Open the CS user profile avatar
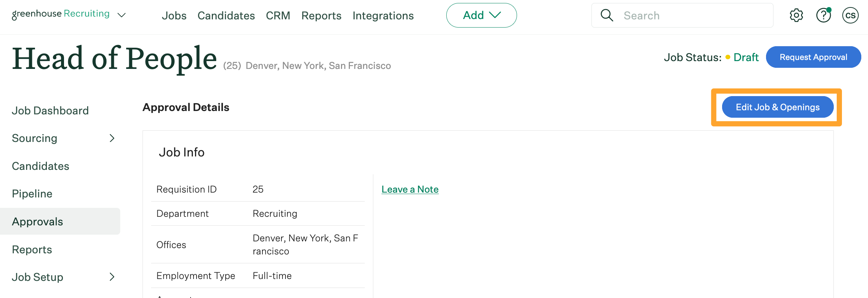 [x=850, y=15]
